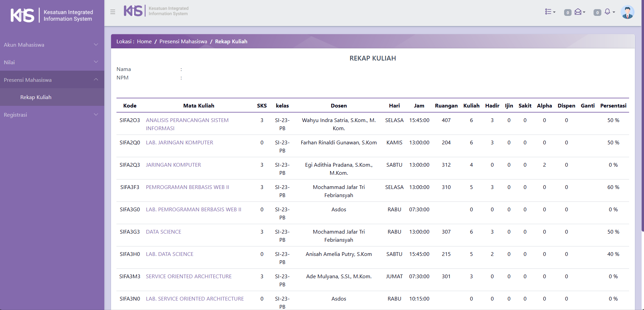Select Rekap Kuliah submenu item
Screen dimensions: 644x310
[36, 97]
